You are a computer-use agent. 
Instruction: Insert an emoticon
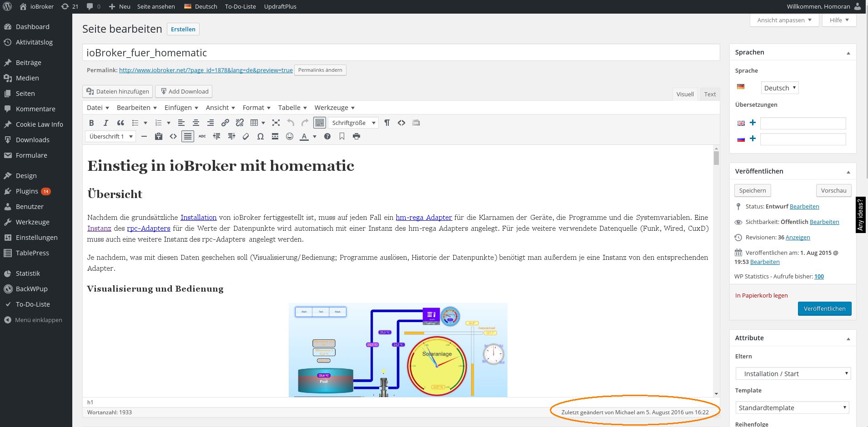[x=290, y=136]
